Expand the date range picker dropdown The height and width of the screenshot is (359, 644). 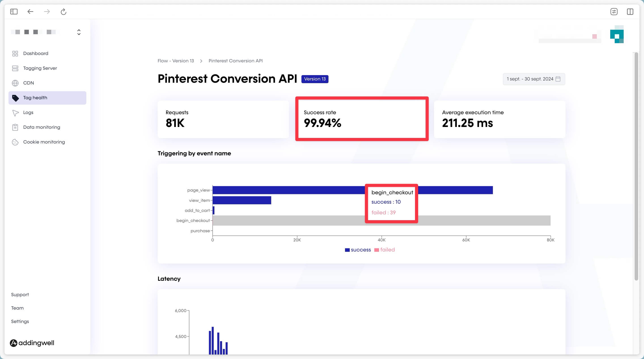534,79
